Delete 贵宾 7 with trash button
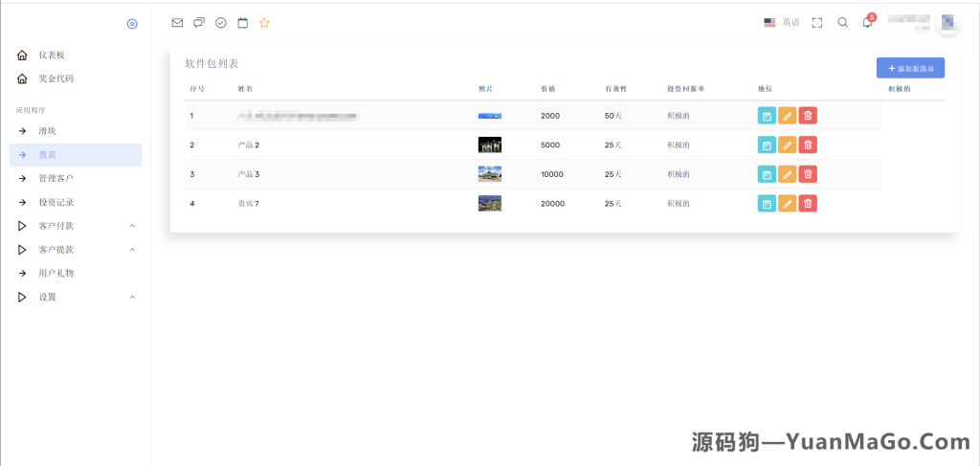The width and height of the screenshot is (980, 466). [808, 204]
